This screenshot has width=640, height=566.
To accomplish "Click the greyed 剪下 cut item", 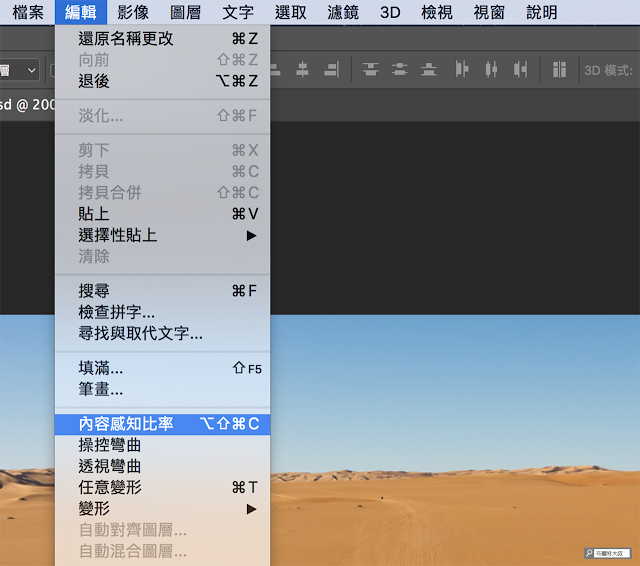I will tap(162, 150).
